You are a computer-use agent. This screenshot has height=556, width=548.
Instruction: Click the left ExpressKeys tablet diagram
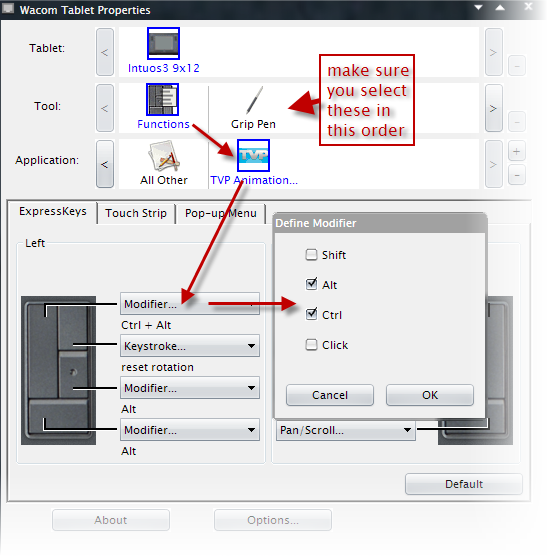(59, 370)
